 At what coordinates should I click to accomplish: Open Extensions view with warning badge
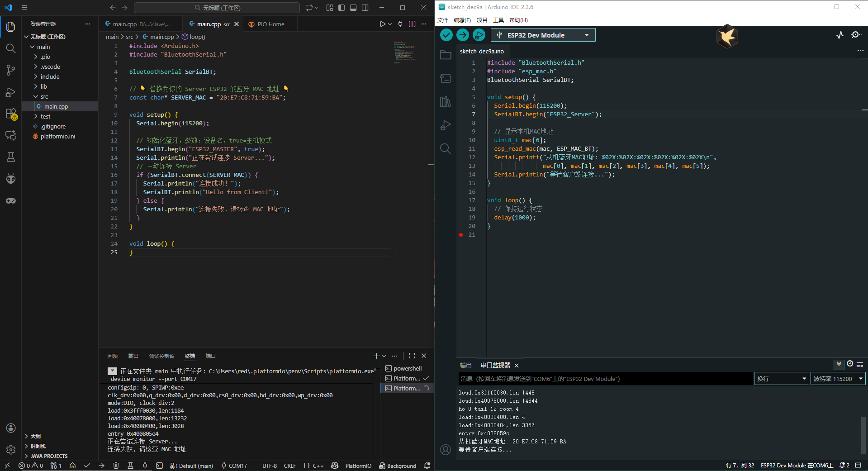11,114
